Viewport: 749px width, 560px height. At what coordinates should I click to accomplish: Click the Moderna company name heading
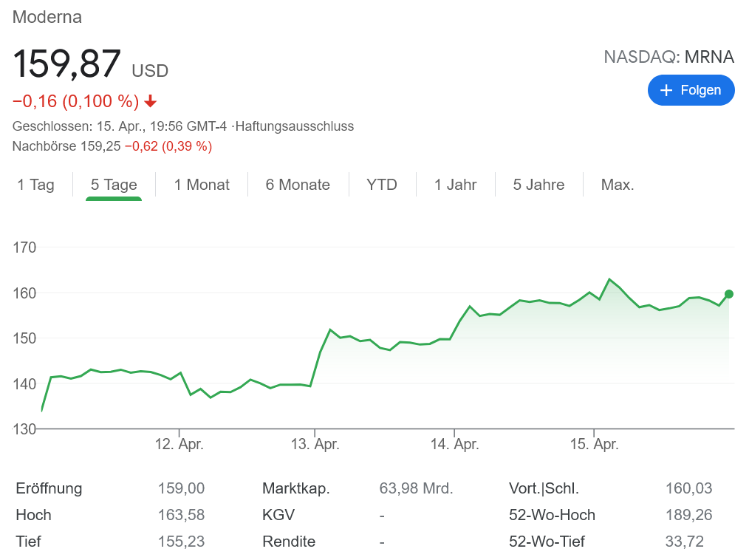click(x=47, y=17)
